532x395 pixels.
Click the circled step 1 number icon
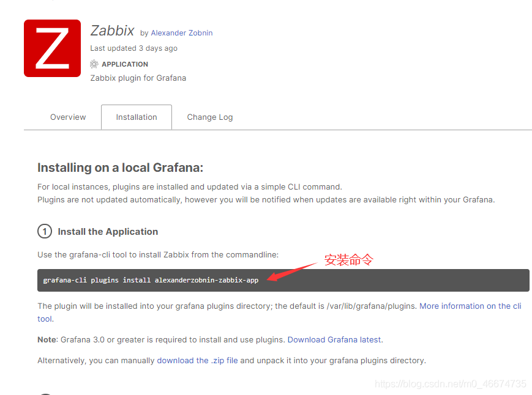(x=45, y=232)
